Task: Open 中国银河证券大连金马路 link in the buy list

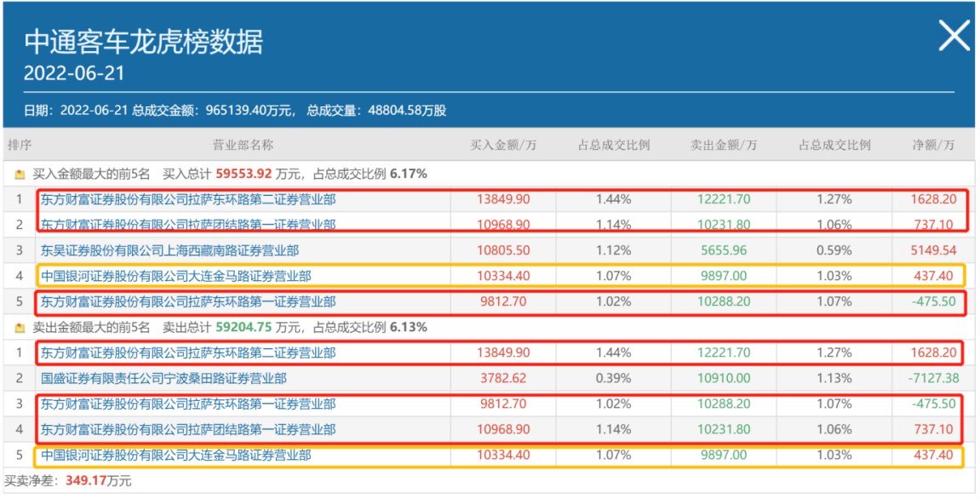Action: click(176, 276)
